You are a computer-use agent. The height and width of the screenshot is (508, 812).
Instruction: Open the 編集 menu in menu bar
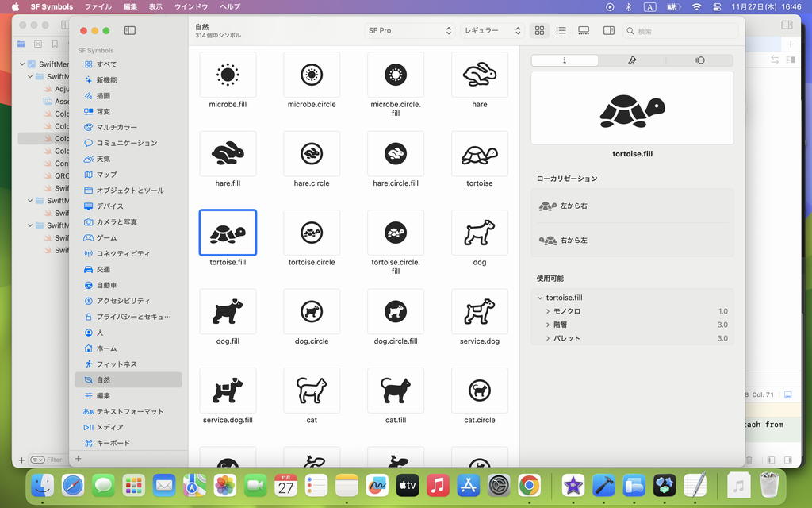click(x=130, y=6)
